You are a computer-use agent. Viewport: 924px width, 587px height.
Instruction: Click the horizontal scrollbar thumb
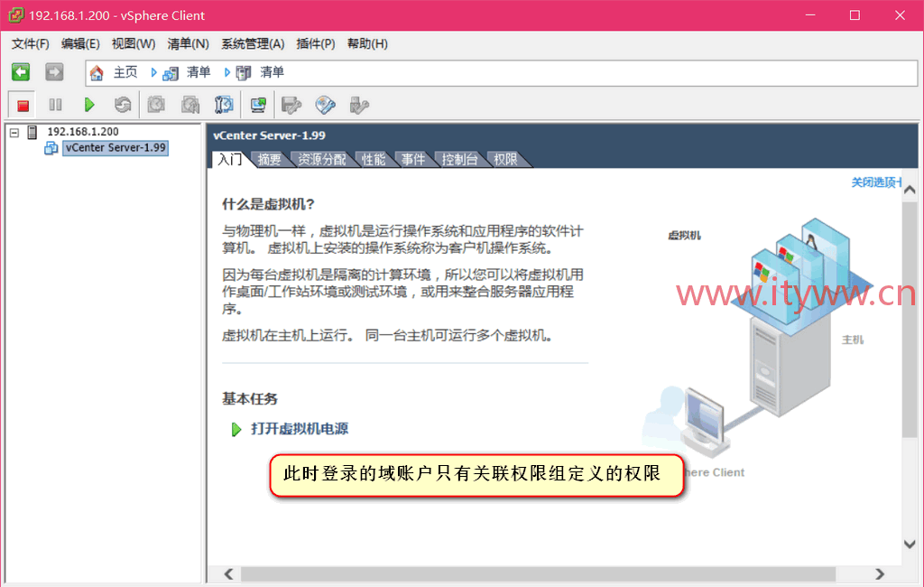click(x=538, y=574)
